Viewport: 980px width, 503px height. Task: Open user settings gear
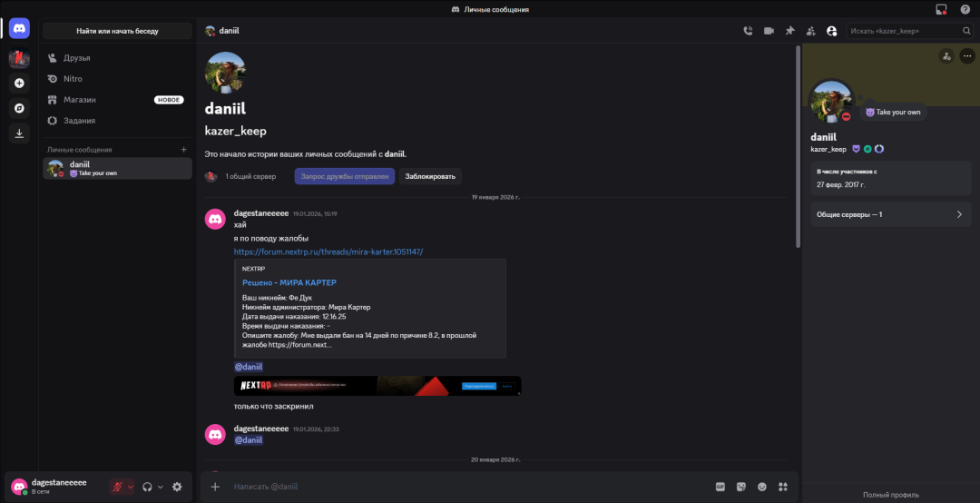177,487
